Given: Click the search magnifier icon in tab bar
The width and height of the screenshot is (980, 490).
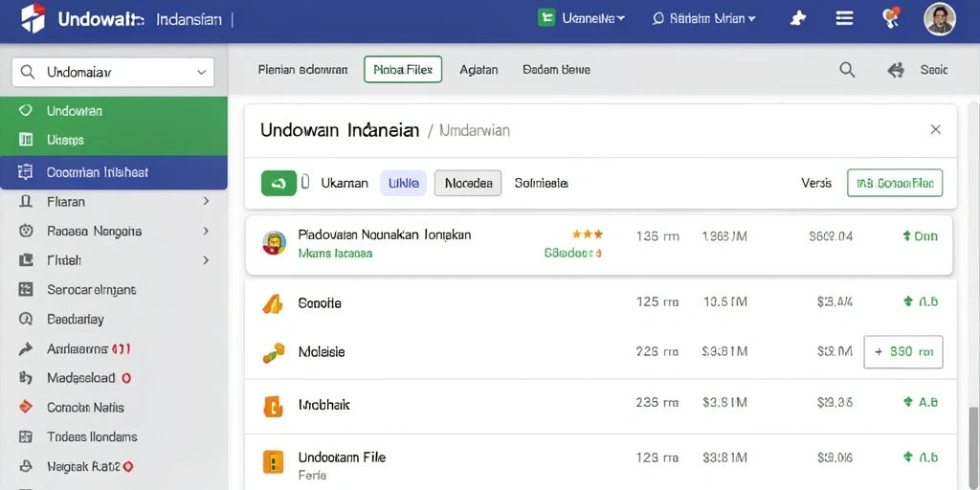Looking at the screenshot, I should [x=847, y=69].
